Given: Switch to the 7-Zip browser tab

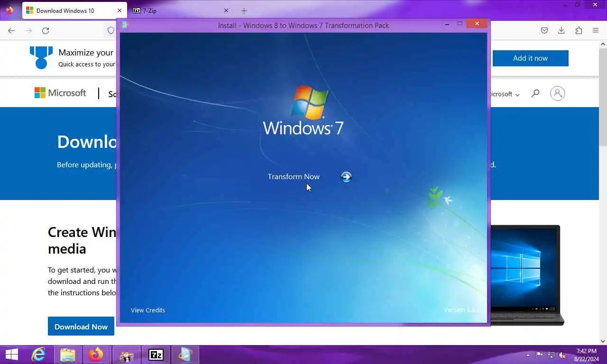Looking at the screenshot, I should [x=182, y=10].
